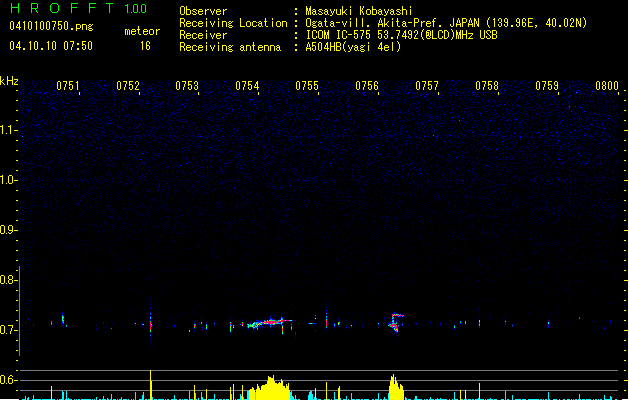The height and width of the screenshot is (400, 629).
Task: Select observer name Masayuki Kobayashi
Action: (359, 11)
